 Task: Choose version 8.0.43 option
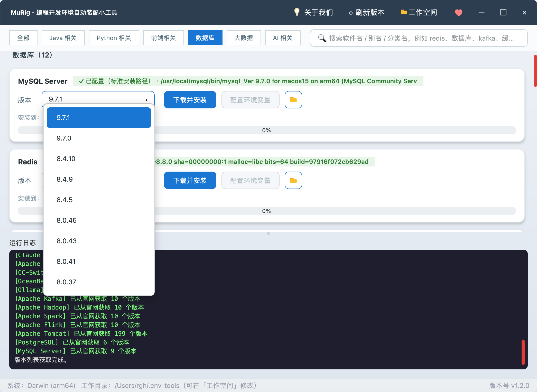pos(99,241)
